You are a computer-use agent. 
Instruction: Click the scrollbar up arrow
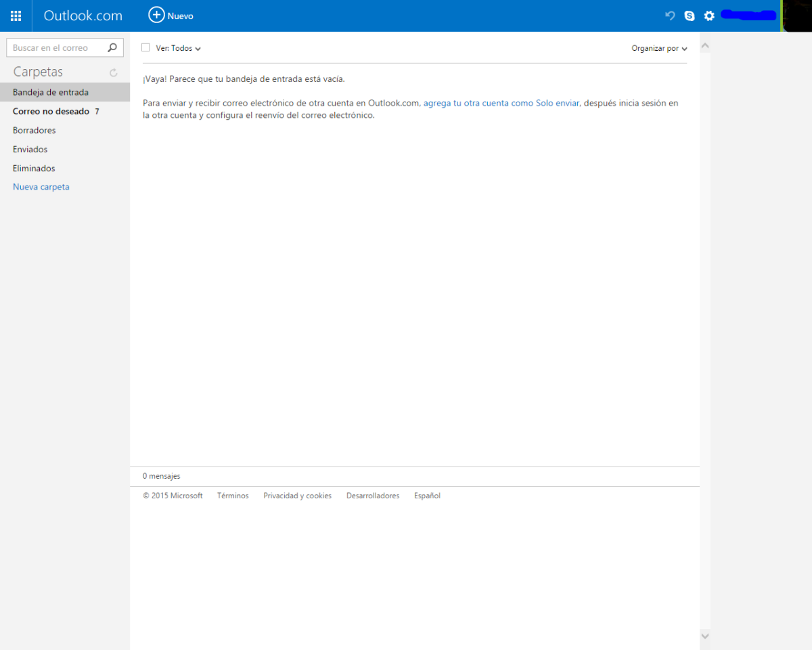[x=705, y=46]
